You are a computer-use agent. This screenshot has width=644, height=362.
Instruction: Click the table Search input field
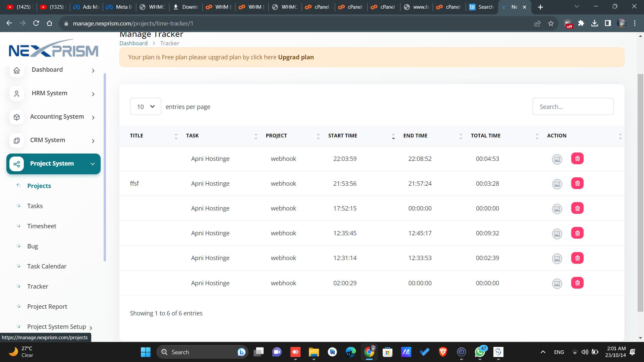point(573,107)
